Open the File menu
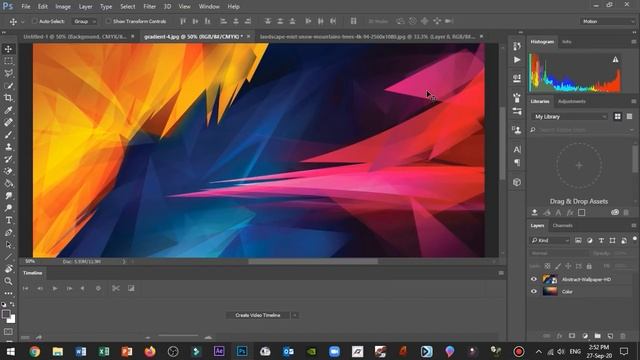640x360 pixels. tap(26, 7)
